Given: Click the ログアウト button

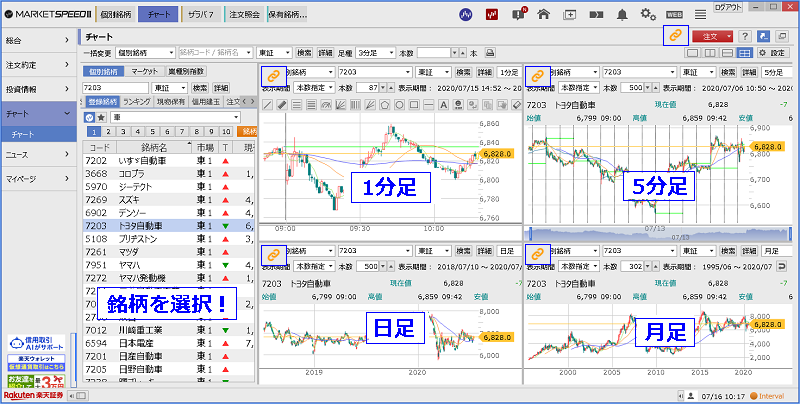Looking at the screenshot, I should pos(729,7).
